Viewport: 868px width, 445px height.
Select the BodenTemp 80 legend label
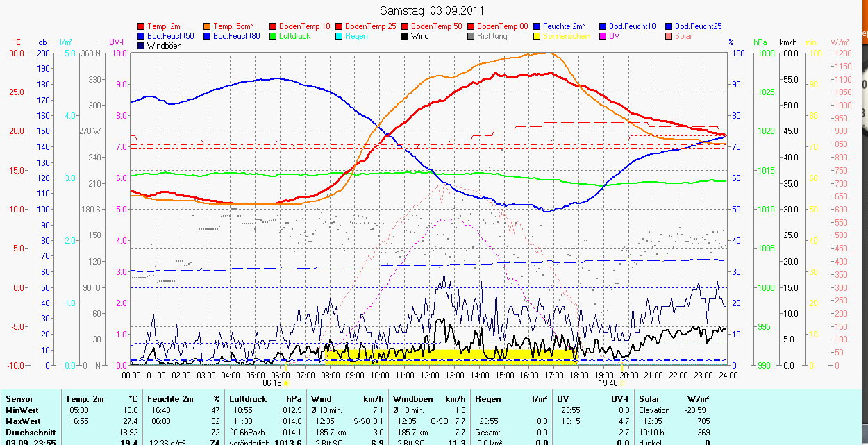coord(503,26)
